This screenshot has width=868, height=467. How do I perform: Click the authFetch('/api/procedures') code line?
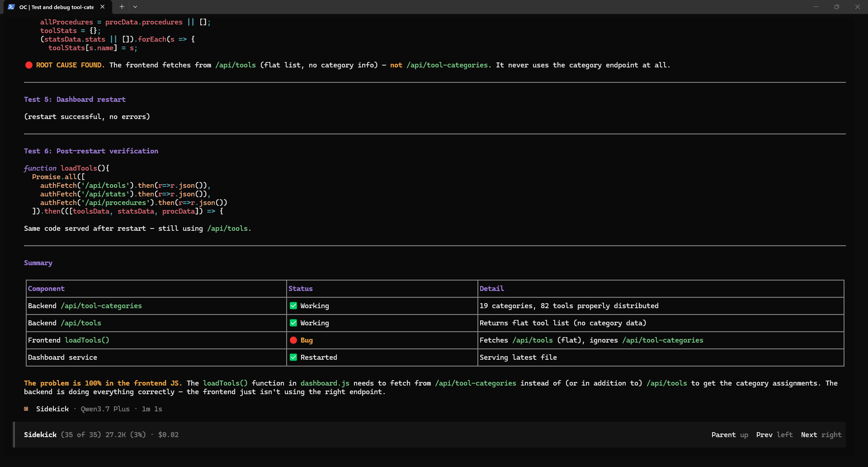pyautogui.click(x=134, y=203)
